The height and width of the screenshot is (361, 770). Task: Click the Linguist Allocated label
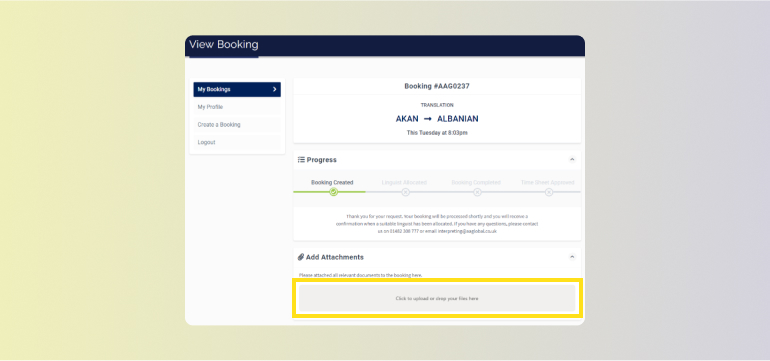(404, 182)
